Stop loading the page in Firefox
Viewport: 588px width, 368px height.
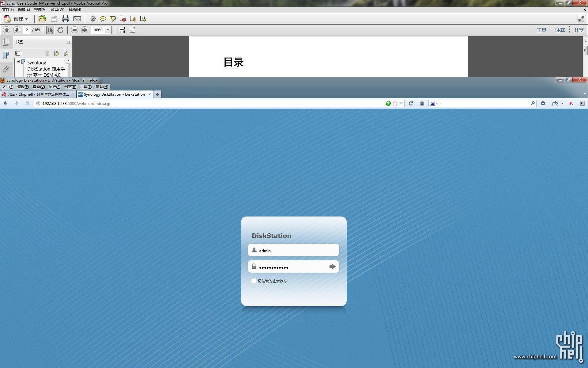tap(27, 103)
